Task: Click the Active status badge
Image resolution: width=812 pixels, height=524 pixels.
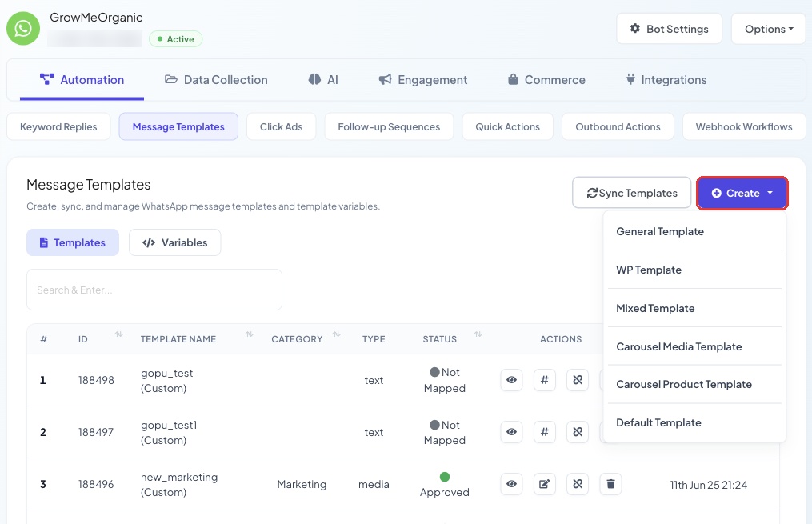Action: pyautogui.click(x=175, y=39)
